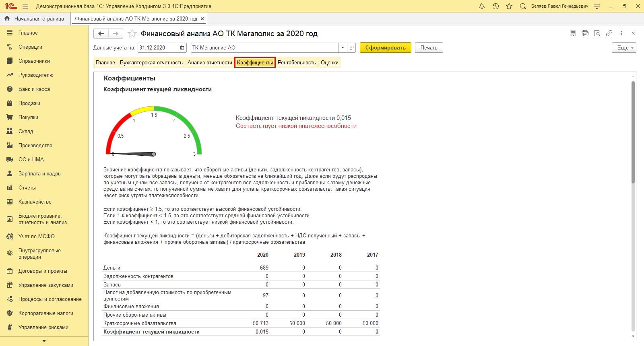This screenshot has height=346, width=644.
Task: Open the selected organization card icon
Action: pos(351,48)
